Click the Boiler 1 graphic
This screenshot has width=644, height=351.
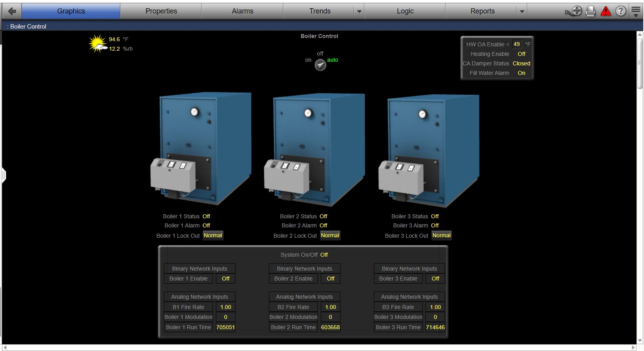pyautogui.click(x=201, y=149)
